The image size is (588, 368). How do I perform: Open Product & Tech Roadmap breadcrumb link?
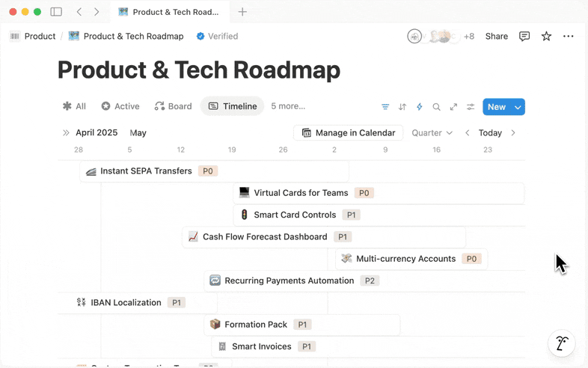(133, 36)
